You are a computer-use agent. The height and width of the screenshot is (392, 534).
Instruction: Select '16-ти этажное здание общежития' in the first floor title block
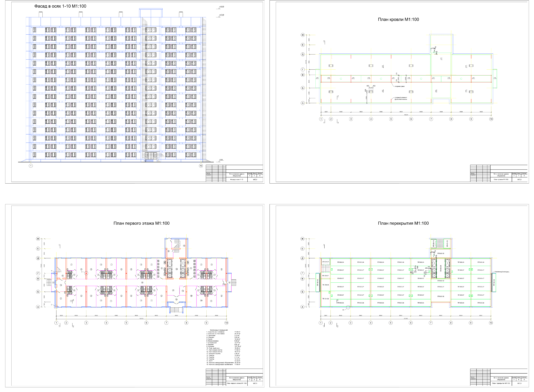237,379
